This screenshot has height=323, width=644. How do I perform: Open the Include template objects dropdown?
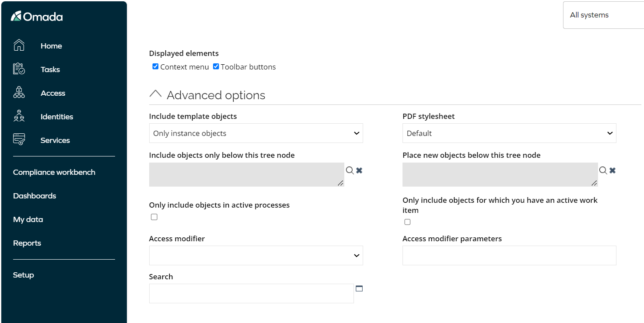point(256,133)
